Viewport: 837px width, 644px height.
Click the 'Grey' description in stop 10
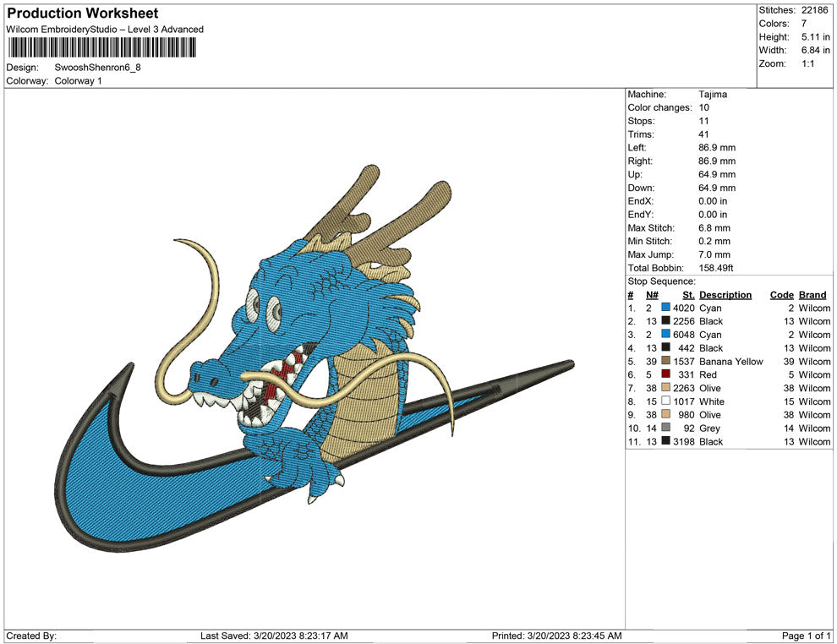tap(710, 428)
